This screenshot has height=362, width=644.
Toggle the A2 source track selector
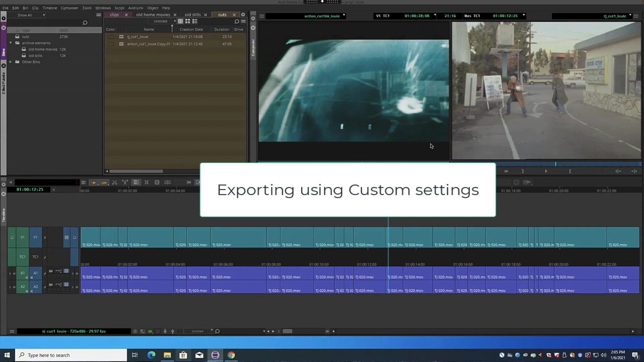pyautogui.click(x=22, y=287)
